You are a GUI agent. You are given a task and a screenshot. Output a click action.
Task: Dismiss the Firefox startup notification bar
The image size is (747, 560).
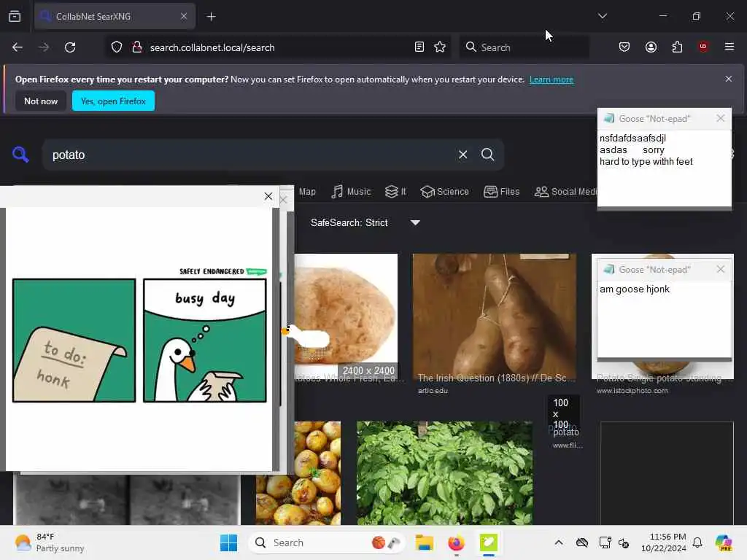click(x=729, y=79)
